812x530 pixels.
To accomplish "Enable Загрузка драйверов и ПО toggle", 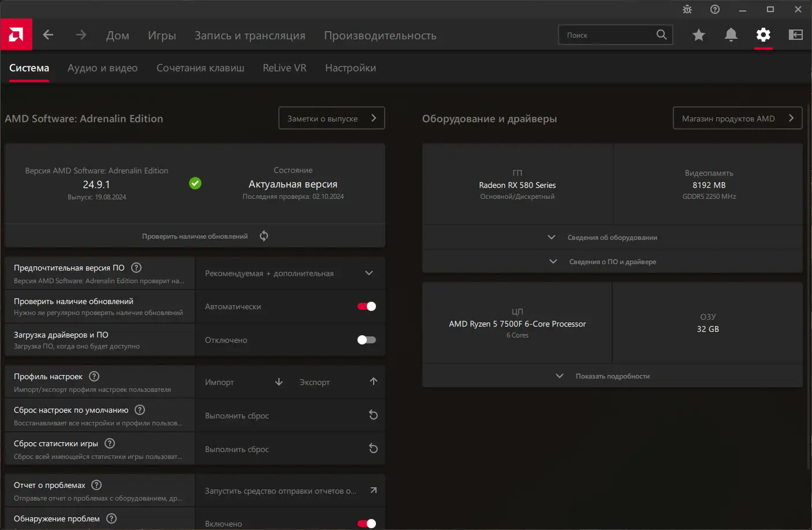I will [366, 339].
